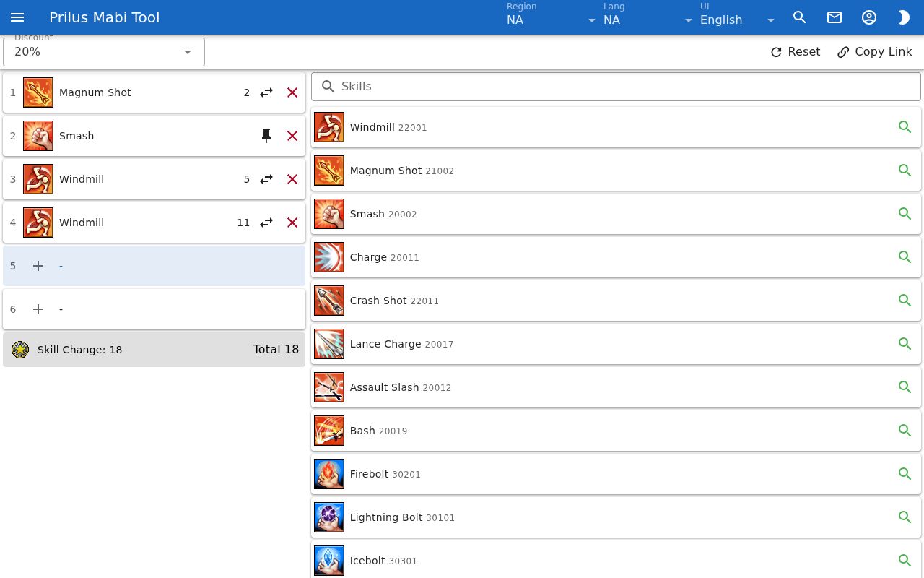The height and width of the screenshot is (578, 924).
Task: Remove Windmill from slot 4
Action: pos(292,223)
